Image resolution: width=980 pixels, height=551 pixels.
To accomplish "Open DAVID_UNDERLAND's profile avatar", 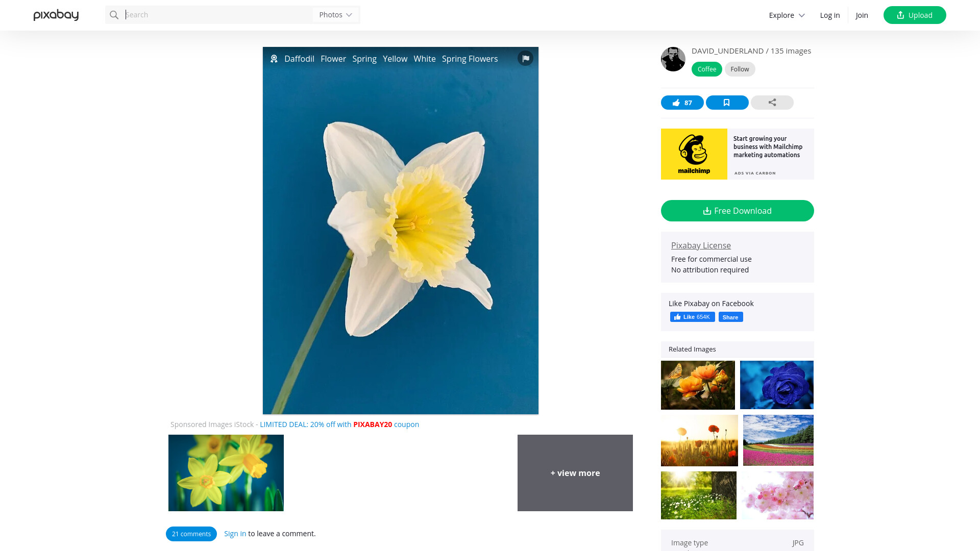I will tap(673, 59).
